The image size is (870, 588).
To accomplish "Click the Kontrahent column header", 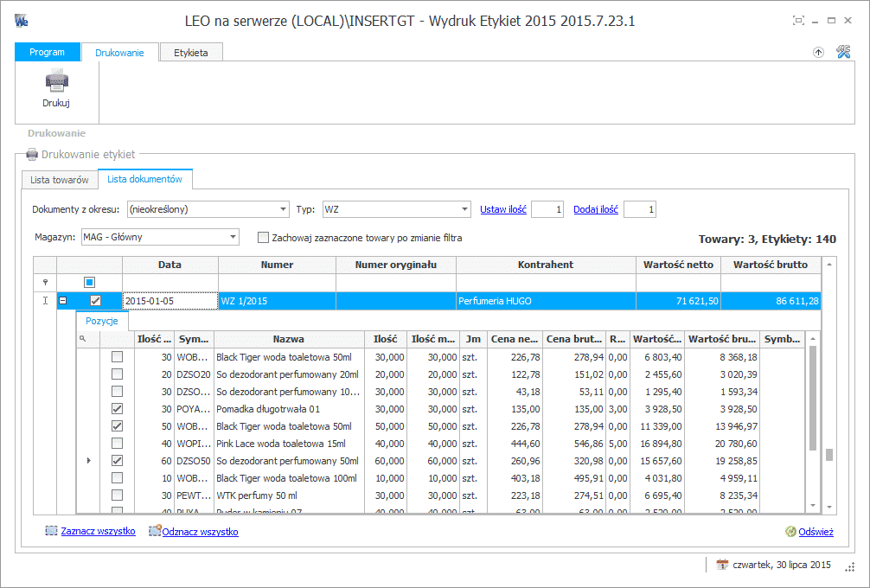I will point(546,265).
